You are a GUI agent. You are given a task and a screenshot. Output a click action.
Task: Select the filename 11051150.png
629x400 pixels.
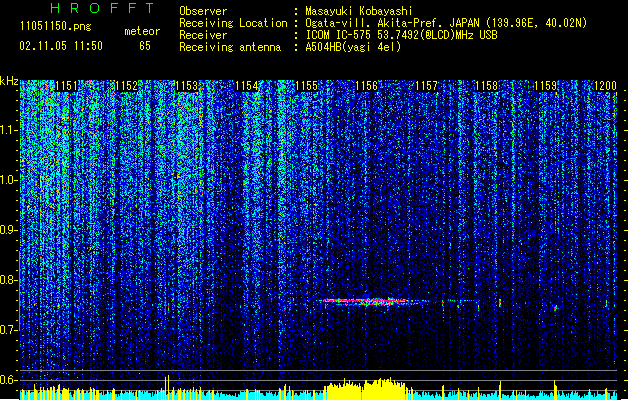[56, 26]
